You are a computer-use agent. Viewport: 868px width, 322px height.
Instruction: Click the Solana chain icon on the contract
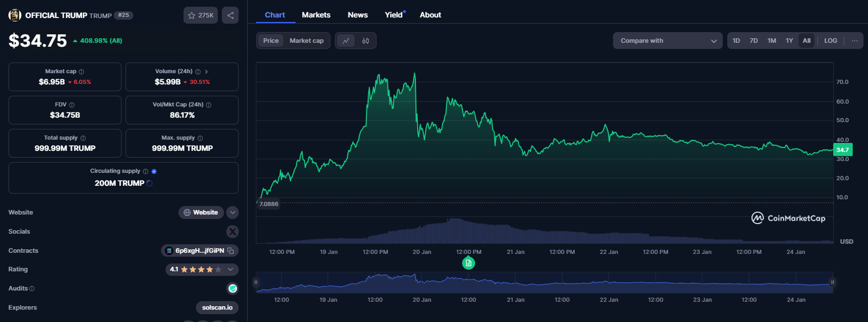tap(169, 251)
